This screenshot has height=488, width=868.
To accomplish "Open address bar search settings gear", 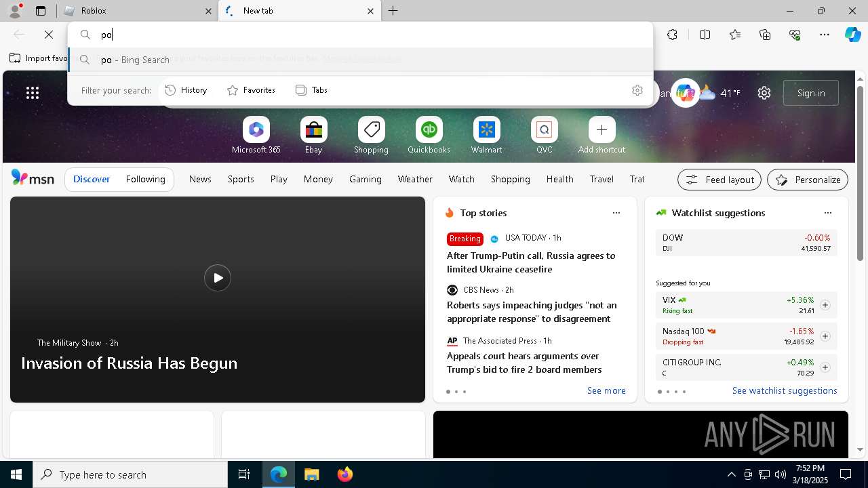I will (637, 90).
